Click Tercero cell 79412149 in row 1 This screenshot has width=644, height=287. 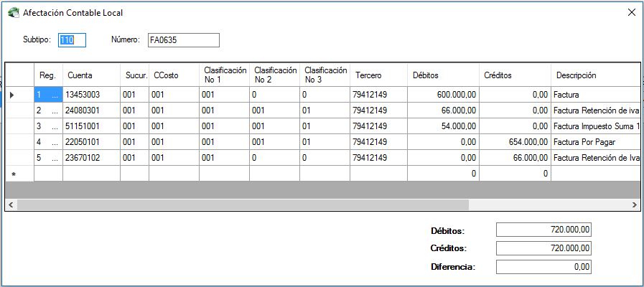click(x=378, y=95)
